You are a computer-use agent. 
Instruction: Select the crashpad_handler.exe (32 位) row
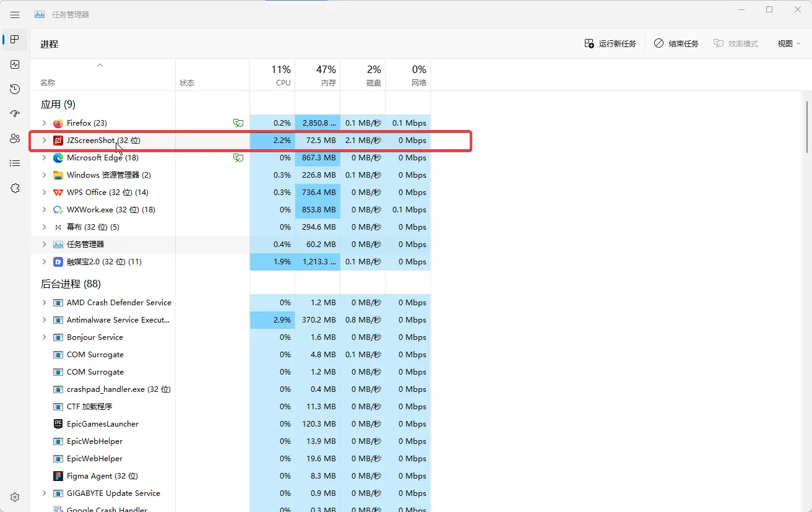[x=231, y=389]
